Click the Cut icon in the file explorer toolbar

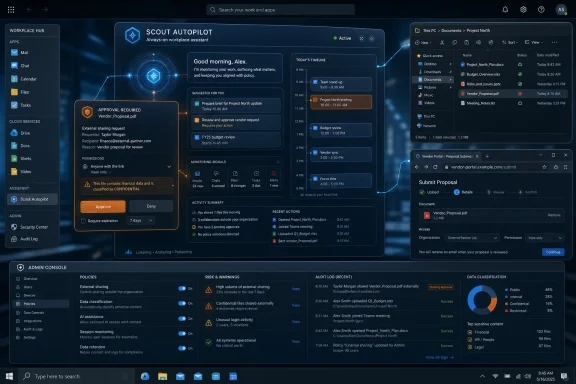tap(442, 43)
